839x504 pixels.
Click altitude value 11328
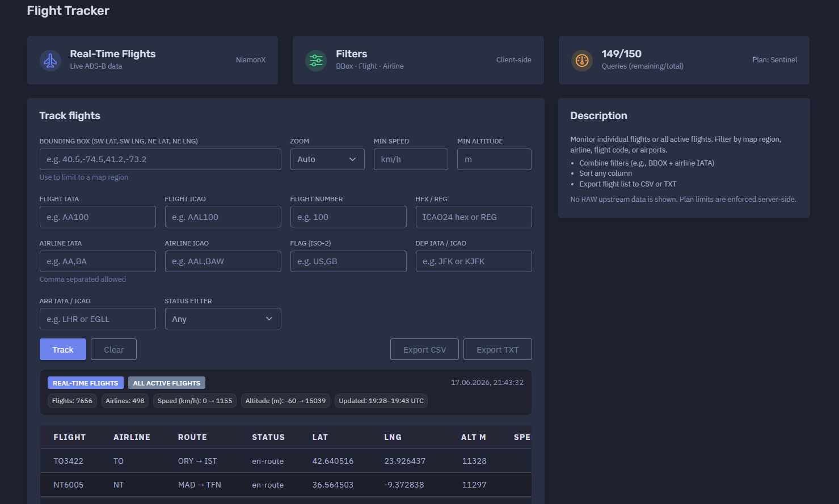[x=474, y=461]
